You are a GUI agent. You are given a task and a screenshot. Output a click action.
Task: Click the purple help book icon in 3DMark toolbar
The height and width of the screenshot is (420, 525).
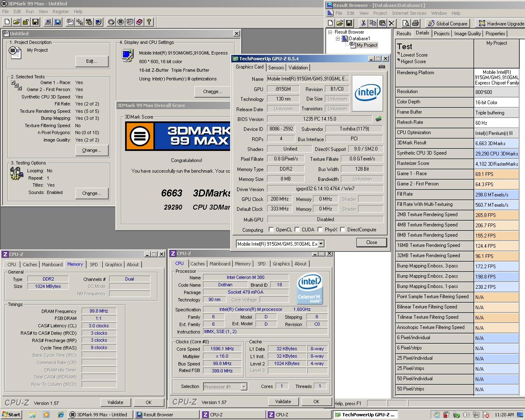tap(139, 22)
